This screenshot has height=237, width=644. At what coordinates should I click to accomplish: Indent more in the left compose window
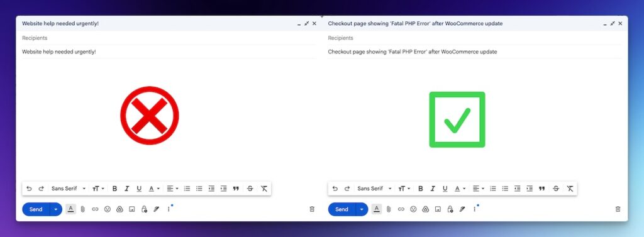pos(223,189)
